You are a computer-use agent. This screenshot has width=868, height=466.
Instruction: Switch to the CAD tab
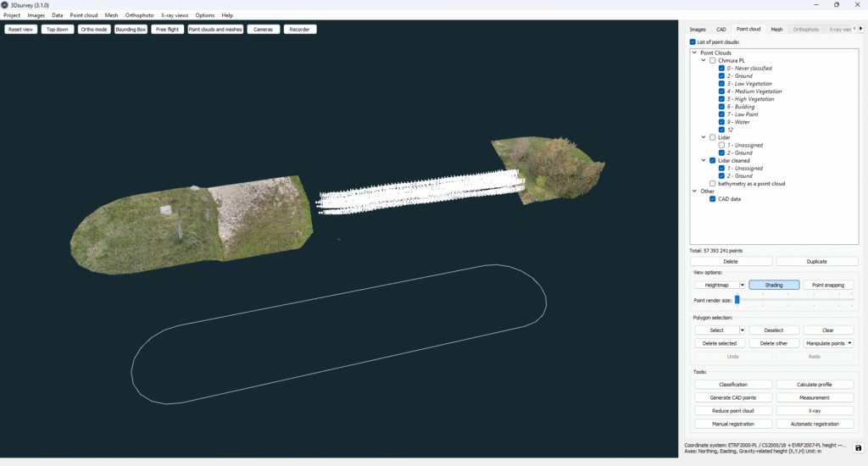[x=721, y=30]
